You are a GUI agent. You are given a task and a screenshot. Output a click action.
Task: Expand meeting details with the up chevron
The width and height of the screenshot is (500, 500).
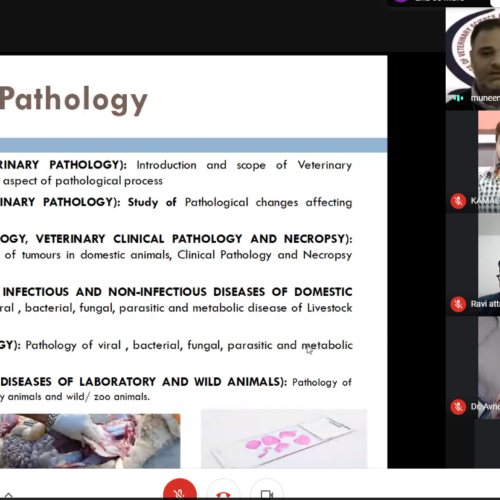coord(9,495)
